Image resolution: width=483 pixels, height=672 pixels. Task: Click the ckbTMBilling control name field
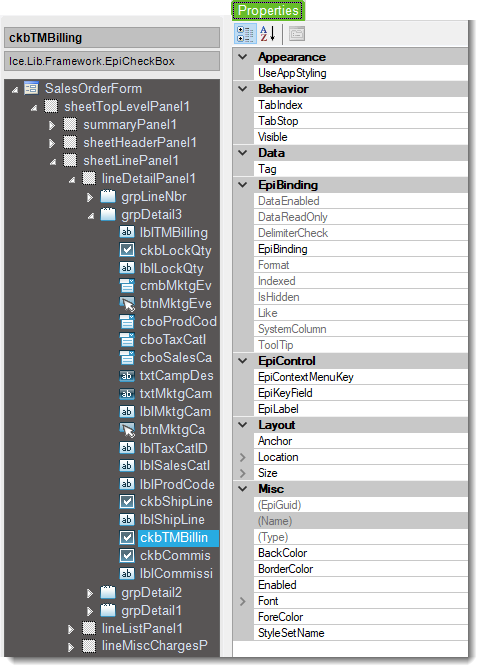(x=112, y=38)
